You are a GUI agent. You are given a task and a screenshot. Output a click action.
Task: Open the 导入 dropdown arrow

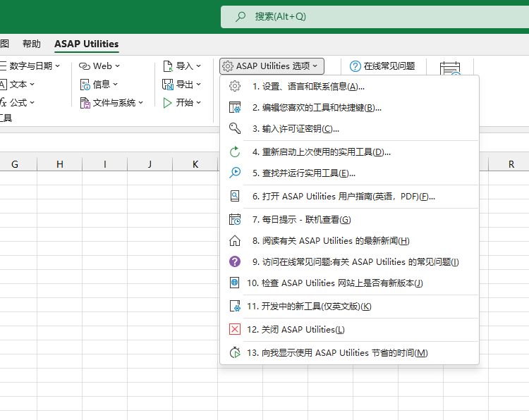coord(198,66)
